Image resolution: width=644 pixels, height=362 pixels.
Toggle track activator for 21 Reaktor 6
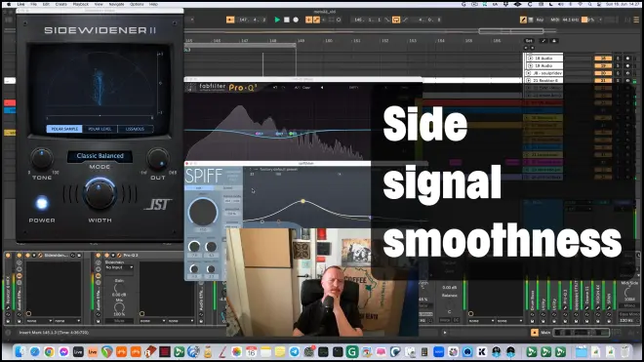603,81
